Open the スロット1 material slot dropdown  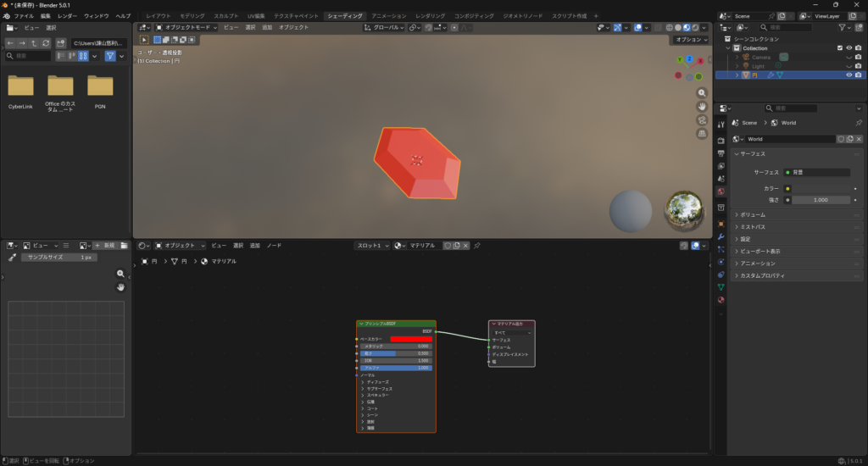373,246
